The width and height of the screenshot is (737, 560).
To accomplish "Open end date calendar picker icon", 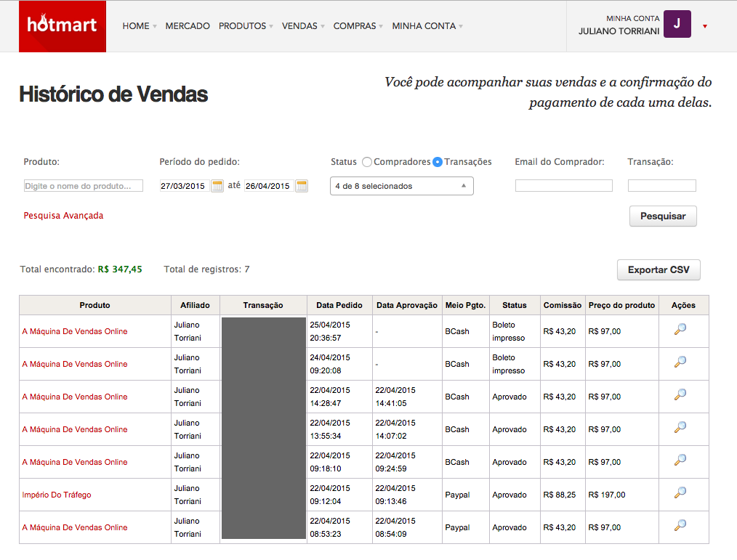I will click(x=302, y=185).
